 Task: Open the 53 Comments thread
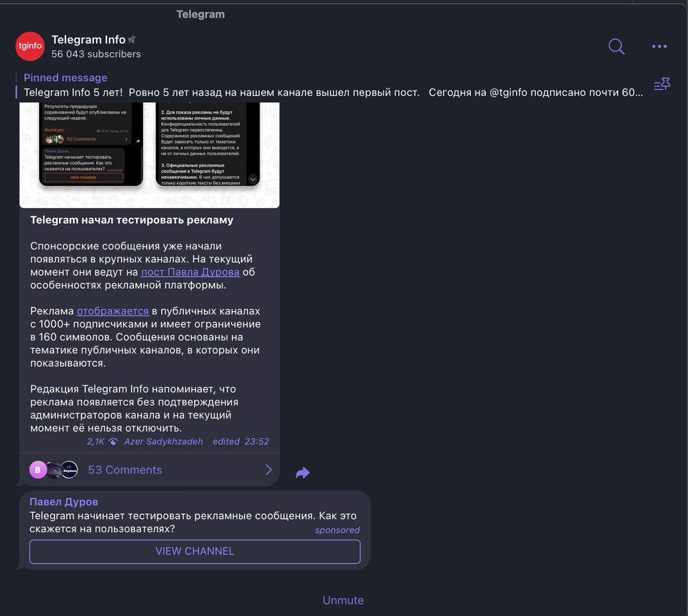pyautogui.click(x=149, y=470)
